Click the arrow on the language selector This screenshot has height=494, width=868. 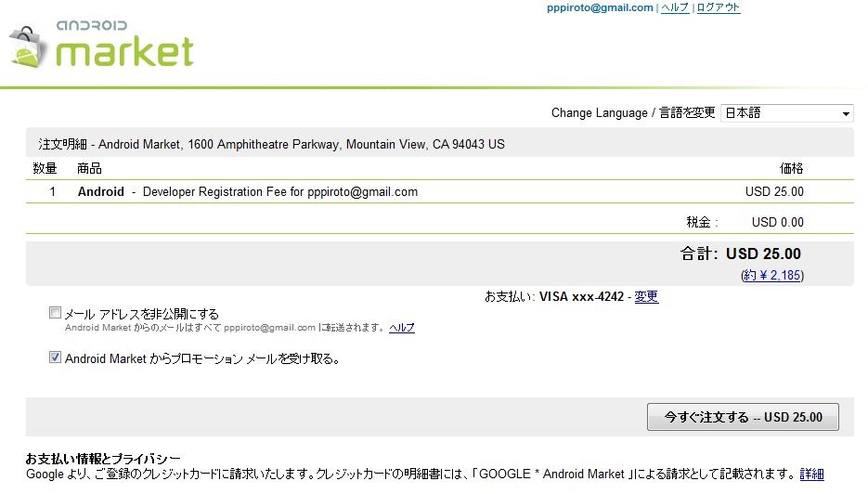tap(845, 114)
